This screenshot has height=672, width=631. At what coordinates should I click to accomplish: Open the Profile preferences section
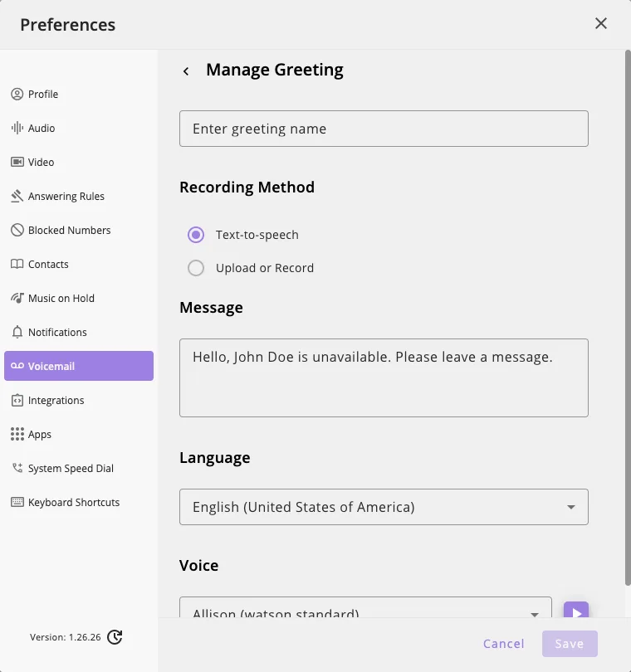(79, 95)
